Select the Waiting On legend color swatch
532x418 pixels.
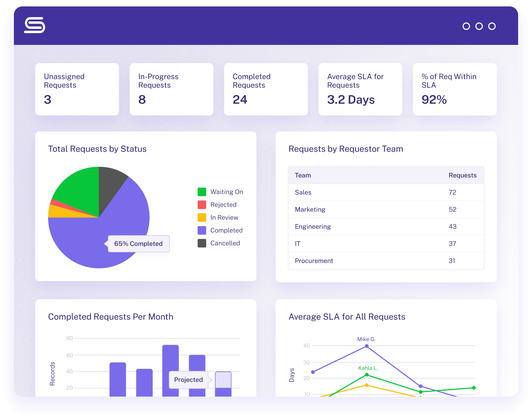pyautogui.click(x=202, y=192)
